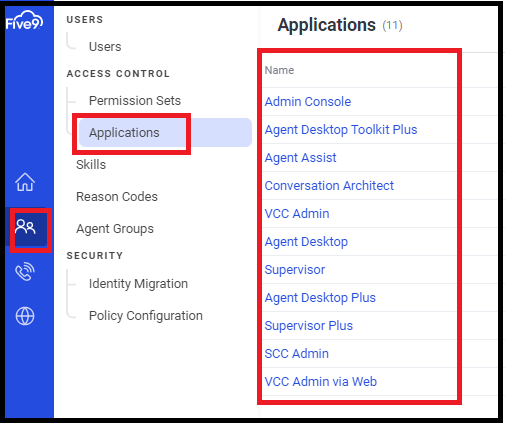Open Permission Sets in Access Control
The width and height of the screenshot is (505, 423).
tap(135, 101)
